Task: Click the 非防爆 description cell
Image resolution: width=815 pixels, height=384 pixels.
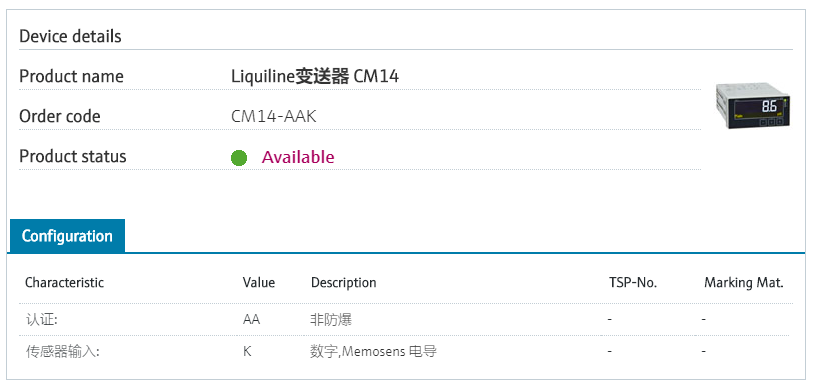Action: 331,319
